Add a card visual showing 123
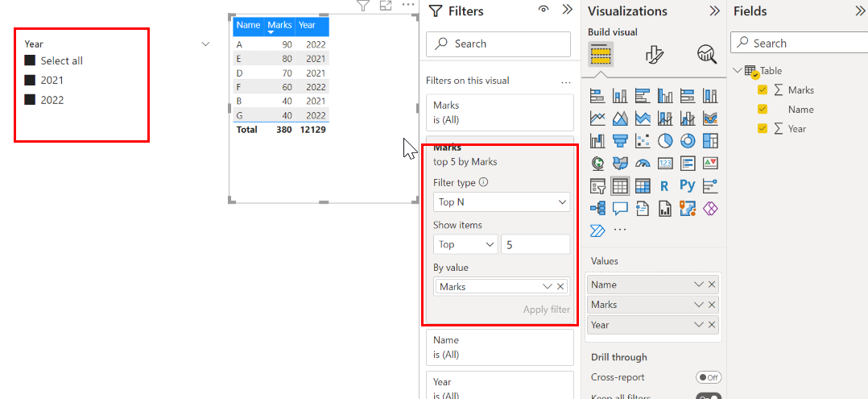868x399 pixels. click(665, 164)
